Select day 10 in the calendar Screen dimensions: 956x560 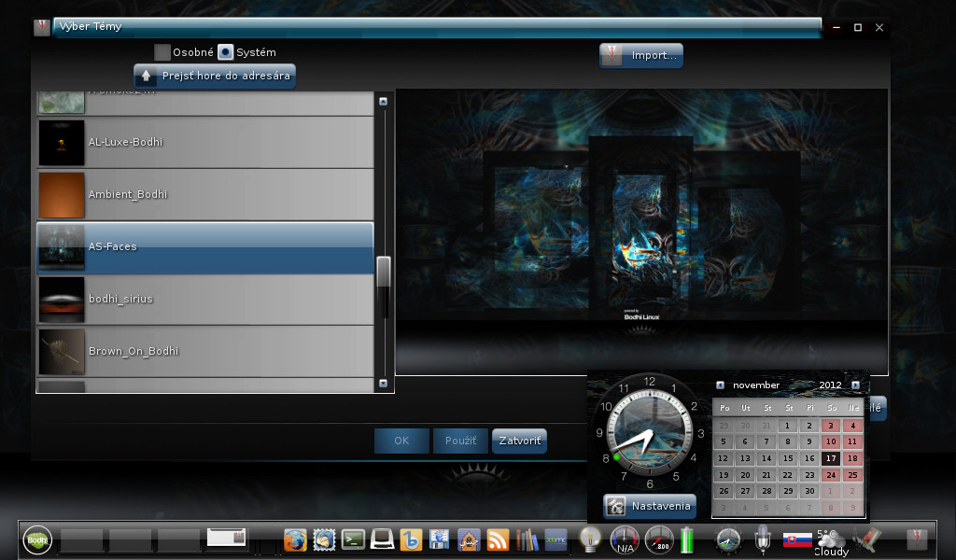coord(830,441)
